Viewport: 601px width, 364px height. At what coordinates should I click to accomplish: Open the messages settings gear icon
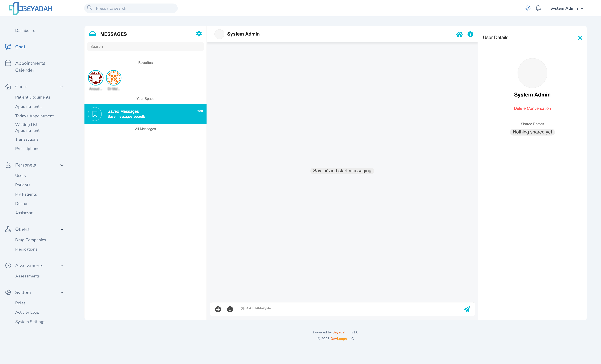coord(199,34)
